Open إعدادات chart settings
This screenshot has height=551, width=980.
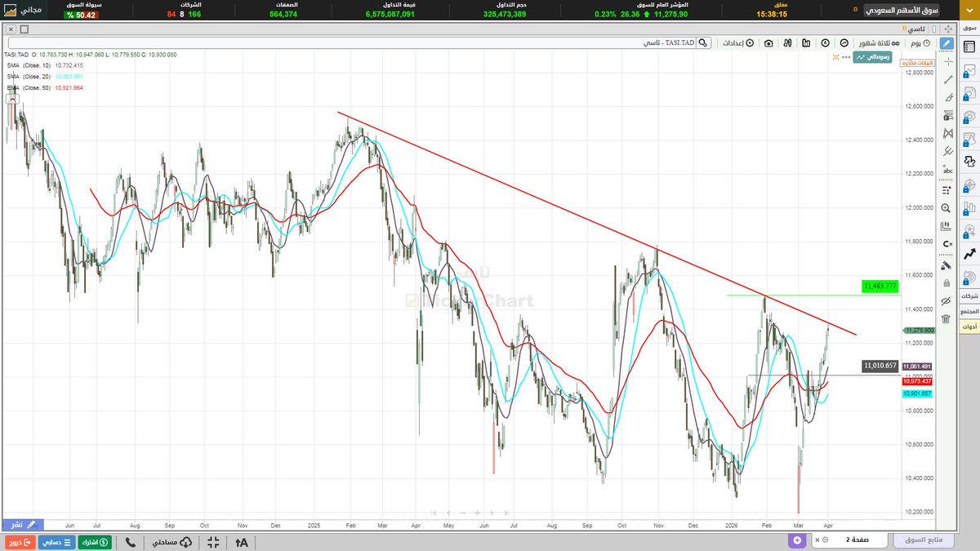click(x=738, y=42)
